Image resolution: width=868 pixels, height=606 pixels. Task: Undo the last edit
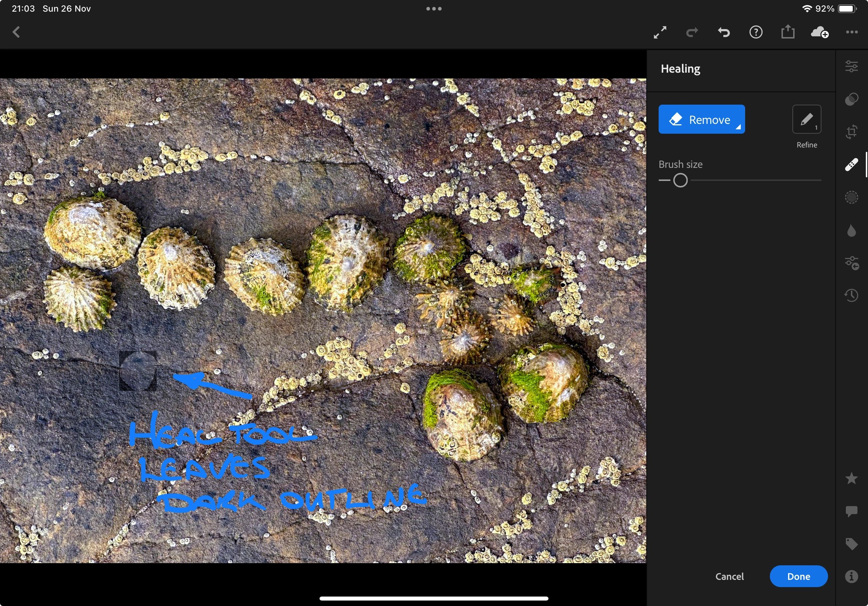pos(724,32)
